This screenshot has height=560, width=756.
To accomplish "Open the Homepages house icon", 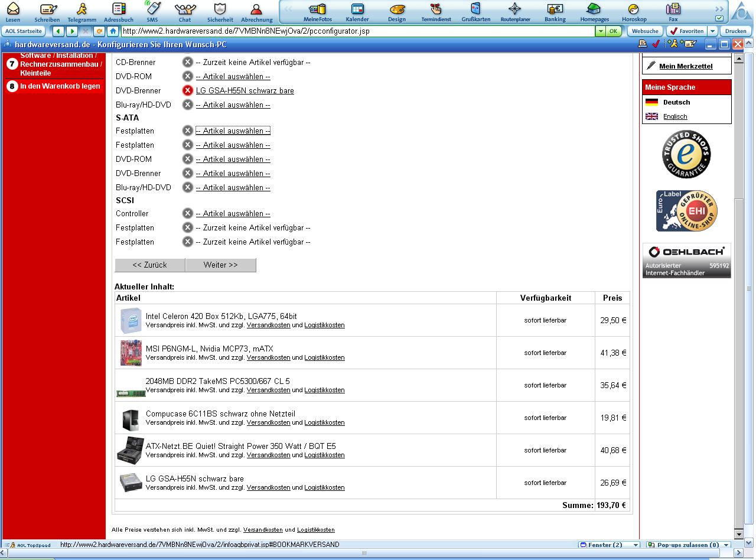I will [594, 11].
